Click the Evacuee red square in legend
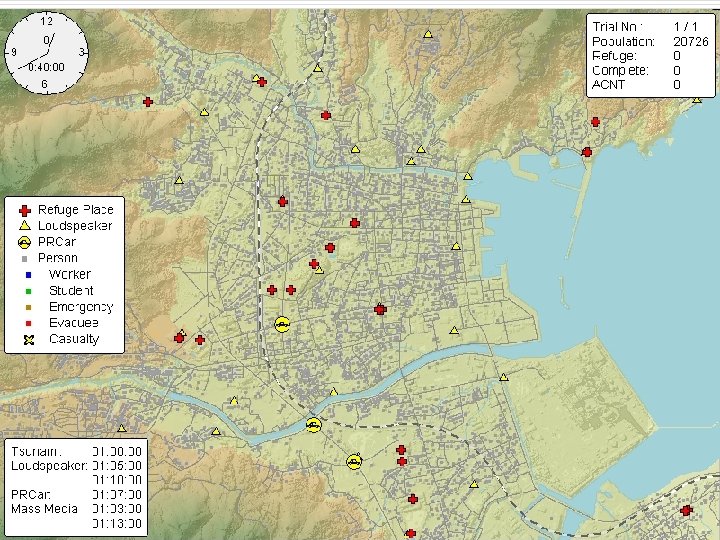Image resolution: width=720 pixels, height=540 pixels. pyautogui.click(x=28, y=323)
